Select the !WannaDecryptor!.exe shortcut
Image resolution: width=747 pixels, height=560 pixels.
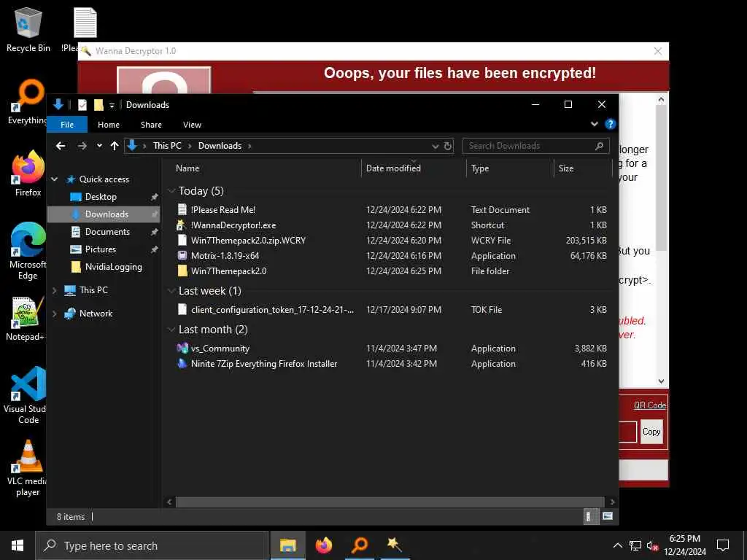click(233, 225)
